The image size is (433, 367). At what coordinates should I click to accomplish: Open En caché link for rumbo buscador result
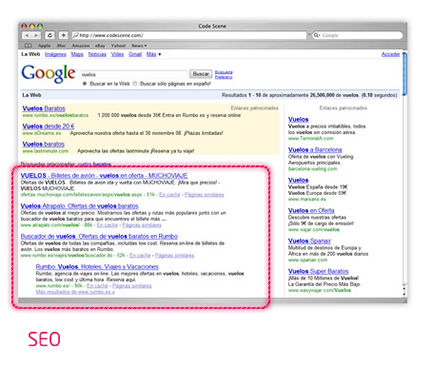tap(140, 256)
